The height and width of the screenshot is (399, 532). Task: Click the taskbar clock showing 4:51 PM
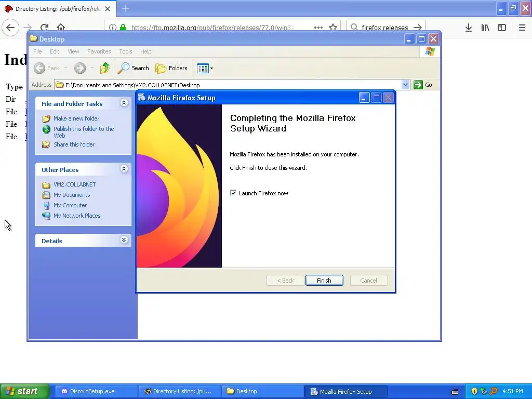[x=513, y=391]
